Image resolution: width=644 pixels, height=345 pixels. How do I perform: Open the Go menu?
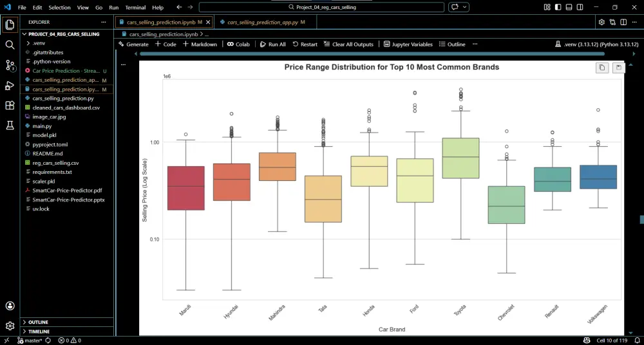[99, 7]
